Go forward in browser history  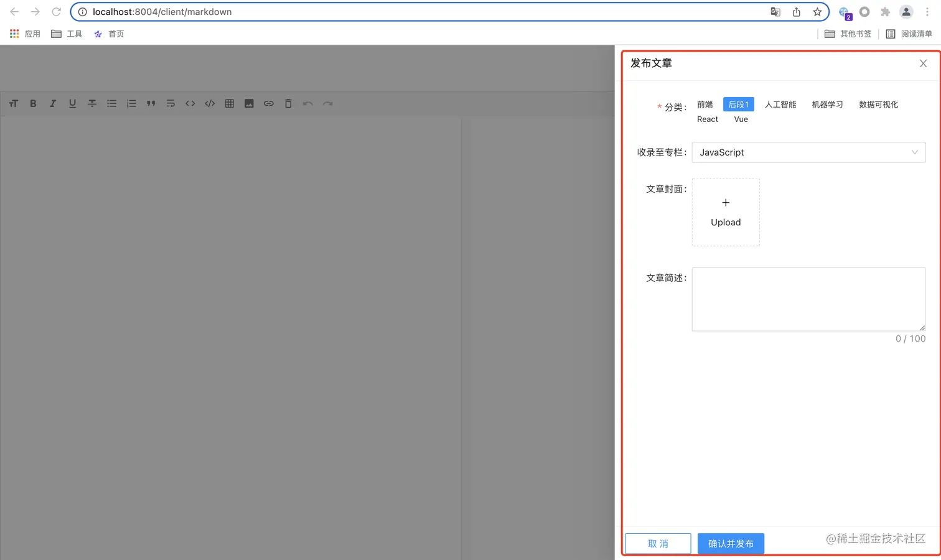click(35, 12)
